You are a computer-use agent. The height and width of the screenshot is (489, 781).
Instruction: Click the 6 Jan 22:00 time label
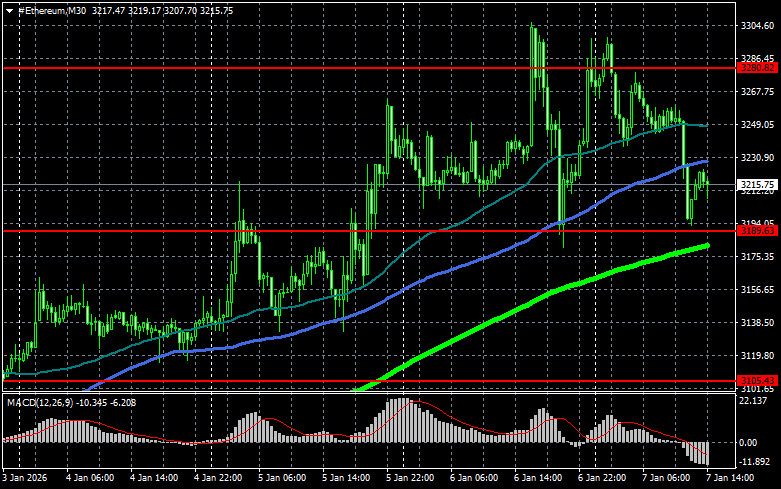(x=602, y=478)
